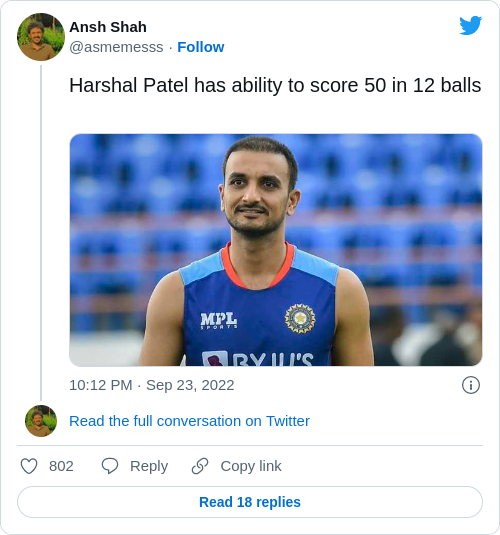The width and height of the screenshot is (500, 535).
Task: Click the reply speech bubble icon
Action: (x=110, y=466)
